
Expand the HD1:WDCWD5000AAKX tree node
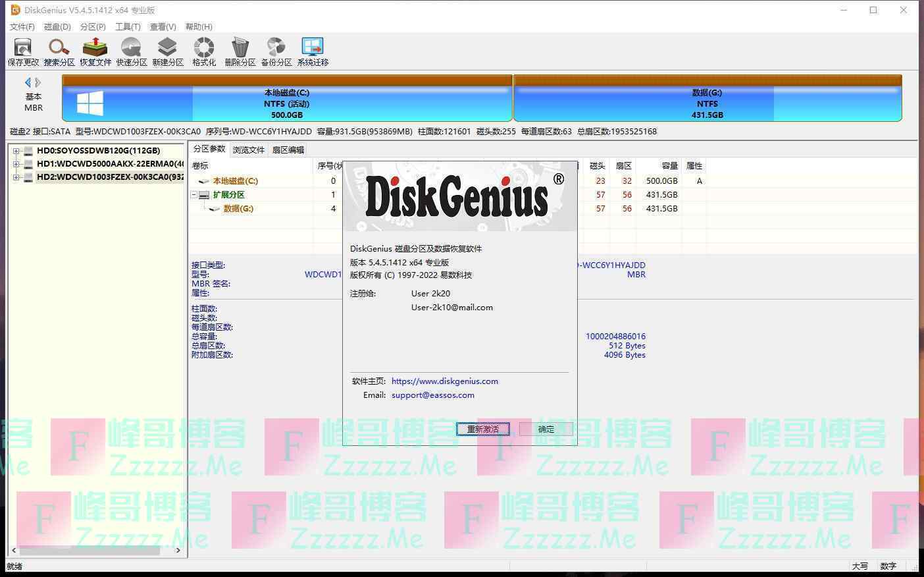point(16,164)
